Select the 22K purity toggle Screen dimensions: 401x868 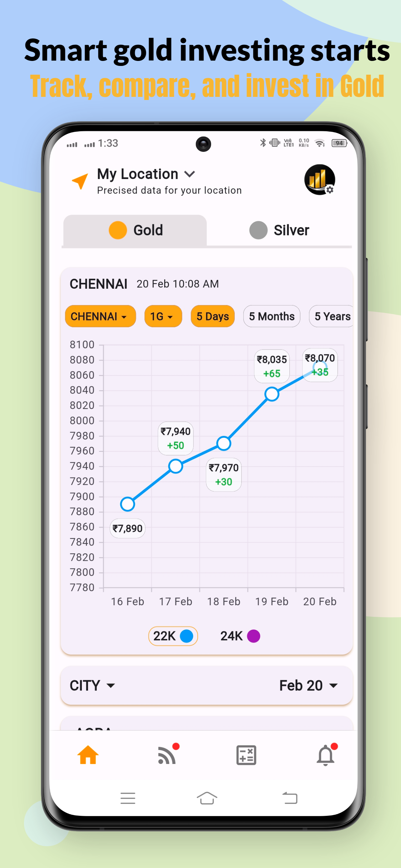click(173, 636)
